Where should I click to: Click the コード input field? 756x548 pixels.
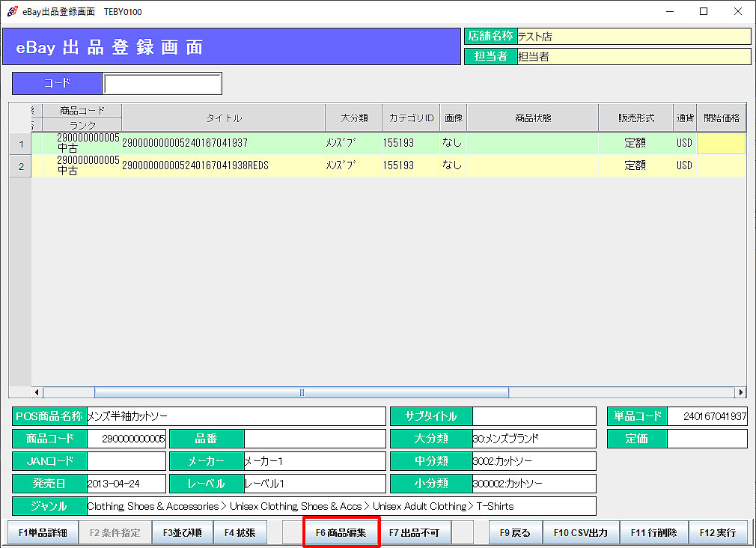(x=162, y=84)
